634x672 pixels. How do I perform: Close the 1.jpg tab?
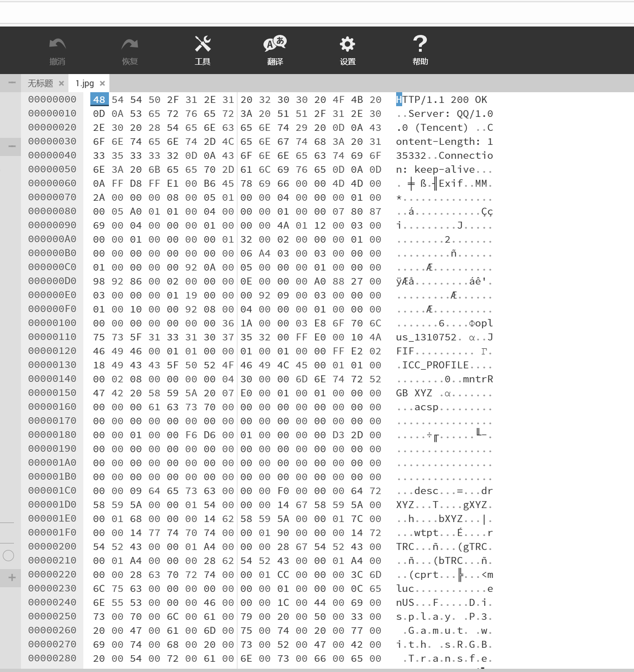pyautogui.click(x=103, y=83)
